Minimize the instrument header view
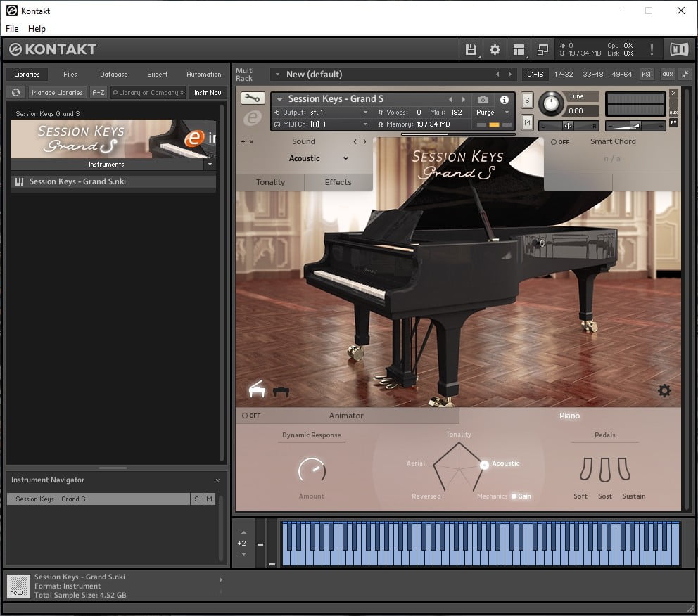This screenshot has height=616, width=698. pos(673,103)
